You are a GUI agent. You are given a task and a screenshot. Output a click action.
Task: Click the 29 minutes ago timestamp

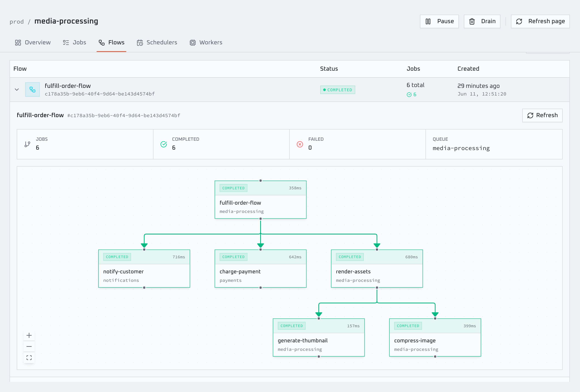478,86
